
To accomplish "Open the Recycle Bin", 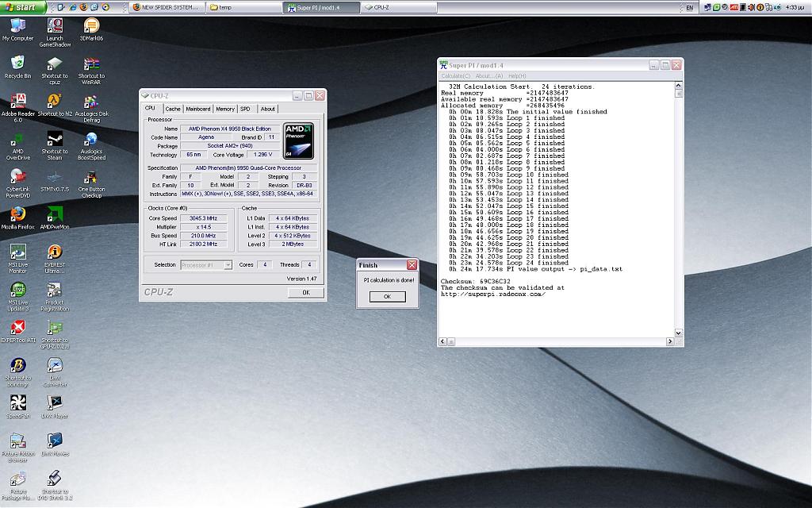I will [17, 67].
